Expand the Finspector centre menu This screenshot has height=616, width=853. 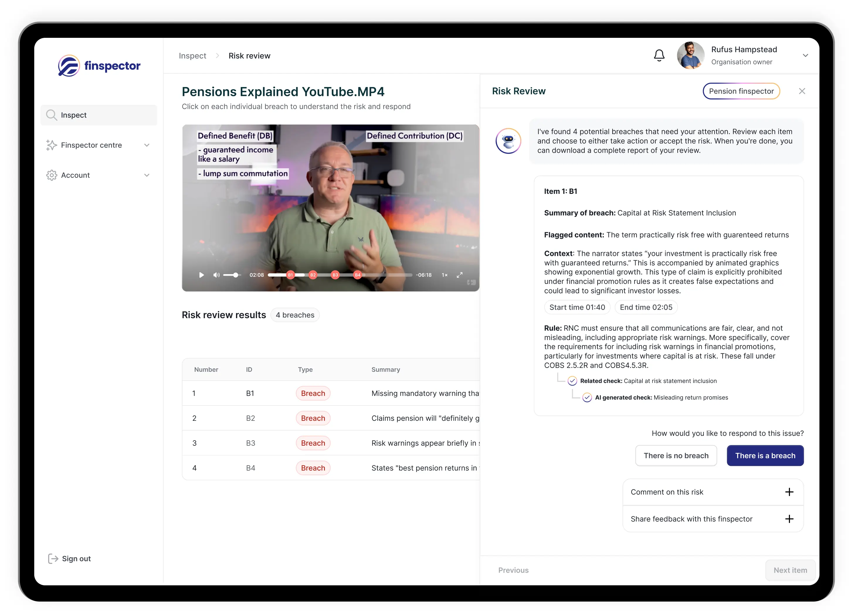click(x=147, y=145)
